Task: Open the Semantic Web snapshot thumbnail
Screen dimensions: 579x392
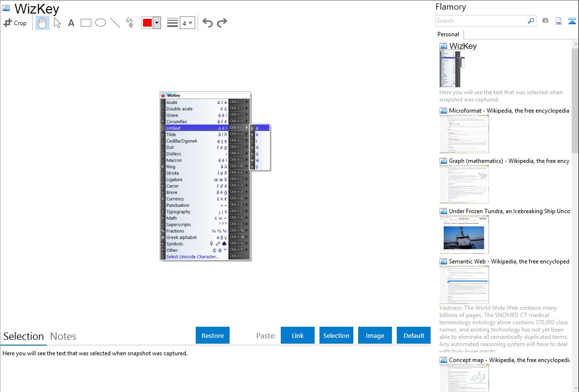Action: [464, 285]
